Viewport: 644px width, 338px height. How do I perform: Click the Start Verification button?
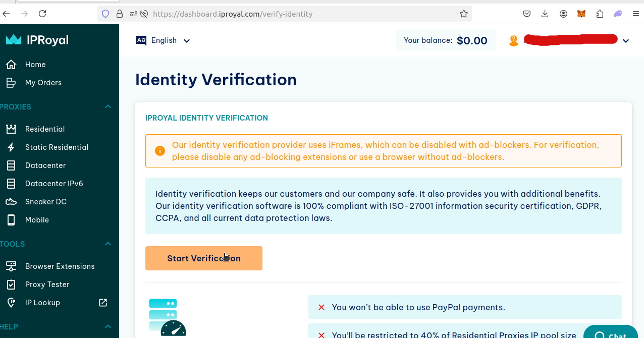click(x=204, y=258)
